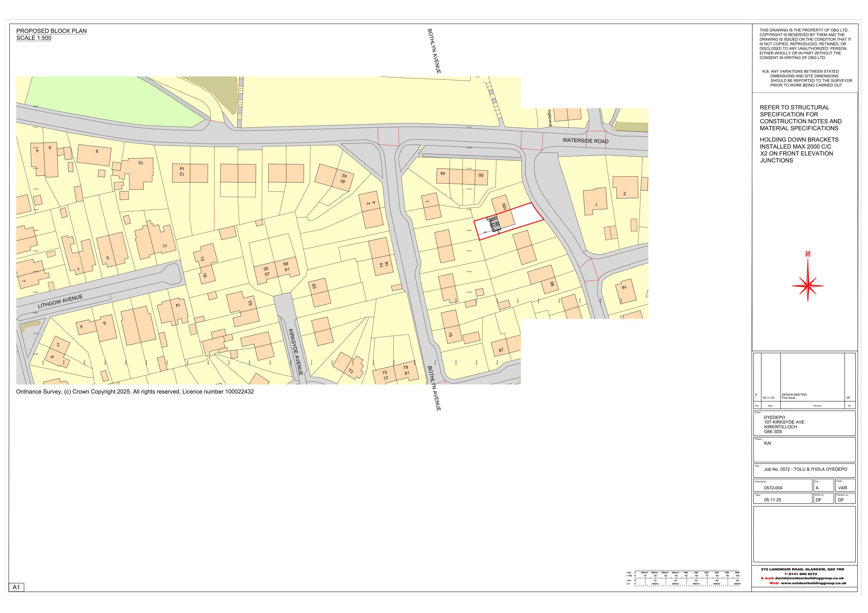Click the 'VAR' value in Scale field
This screenshot has height=613, width=868.
[842, 488]
